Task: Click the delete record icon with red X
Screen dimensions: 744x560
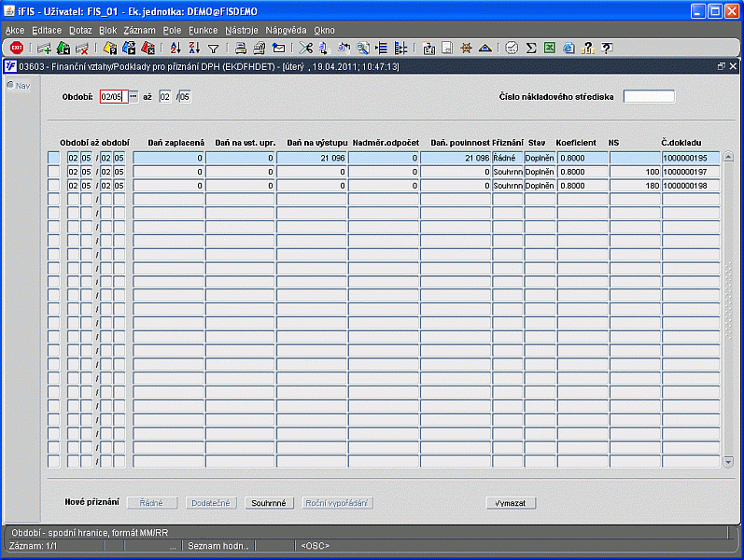Action: (82, 48)
